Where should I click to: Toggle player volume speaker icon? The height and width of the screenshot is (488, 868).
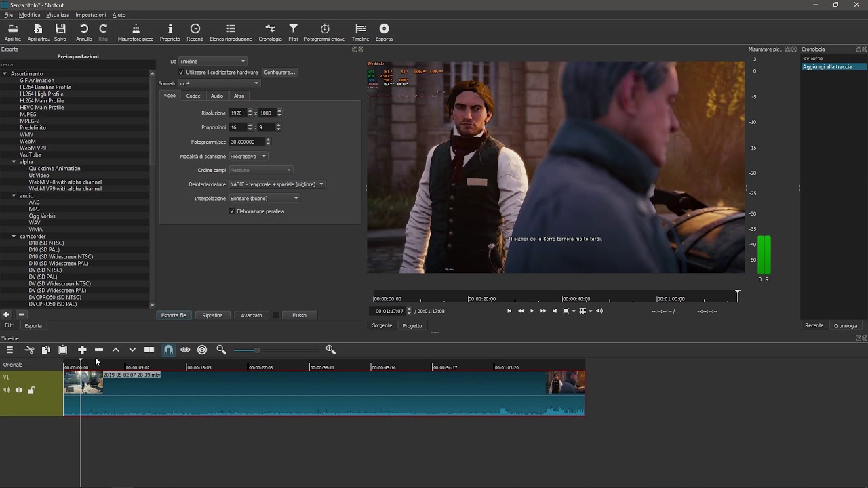[x=599, y=311]
